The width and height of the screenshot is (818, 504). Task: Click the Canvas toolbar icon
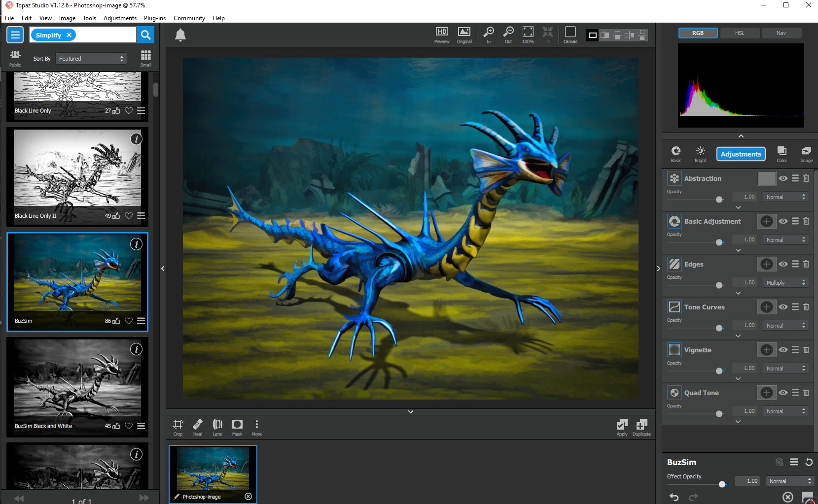pyautogui.click(x=570, y=35)
